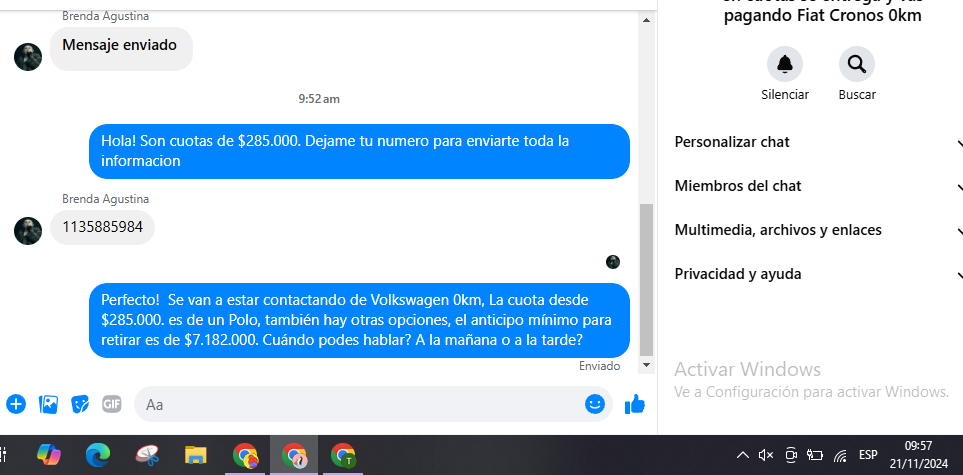Expand Personalizar chat section

818,142
